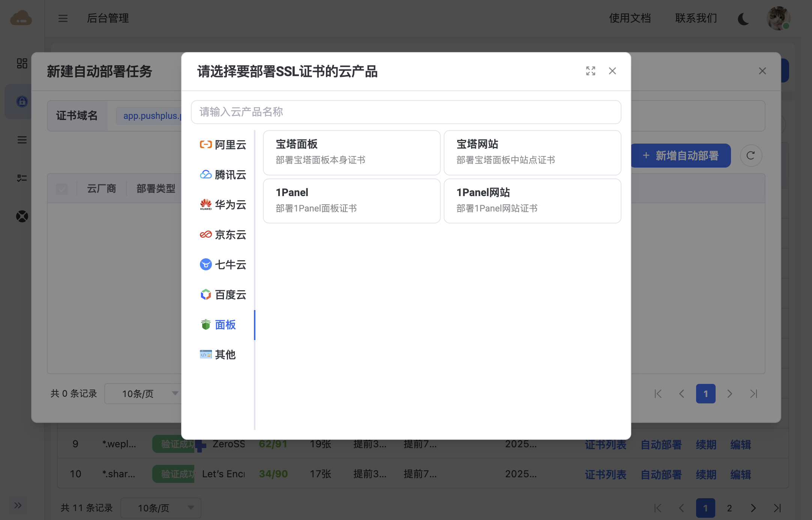The height and width of the screenshot is (520, 812).
Task: Refresh the deployment list with the circular arrow
Action: 751,156
